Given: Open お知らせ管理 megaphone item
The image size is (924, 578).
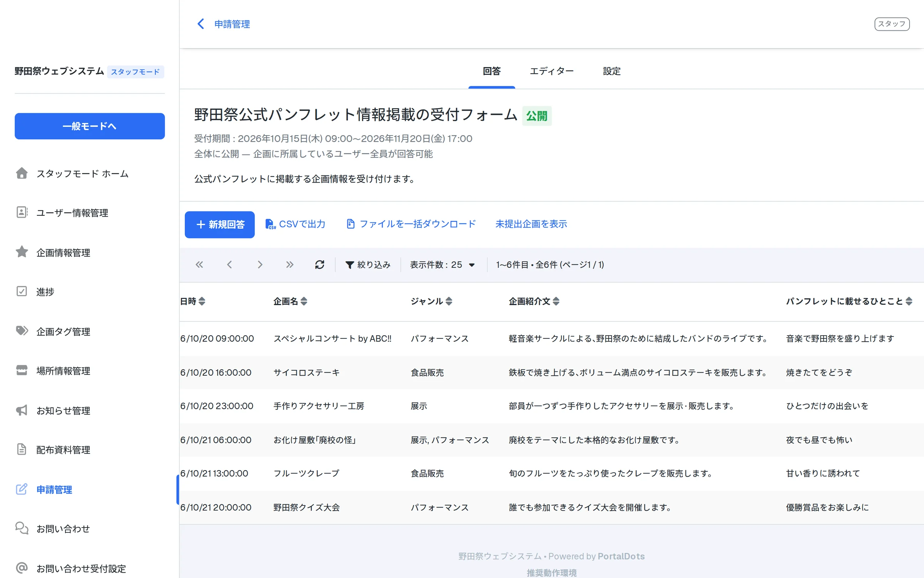Looking at the screenshot, I should (89, 410).
